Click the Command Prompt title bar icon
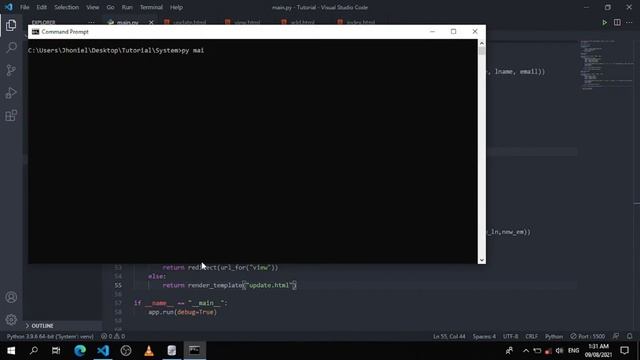This screenshot has height=360, width=640. 36,32
